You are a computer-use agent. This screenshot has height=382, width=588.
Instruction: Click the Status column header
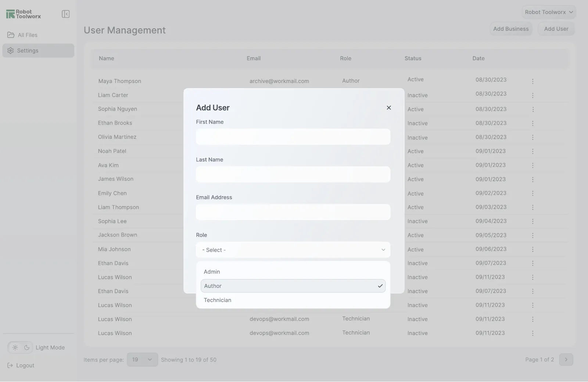click(413, 58)
